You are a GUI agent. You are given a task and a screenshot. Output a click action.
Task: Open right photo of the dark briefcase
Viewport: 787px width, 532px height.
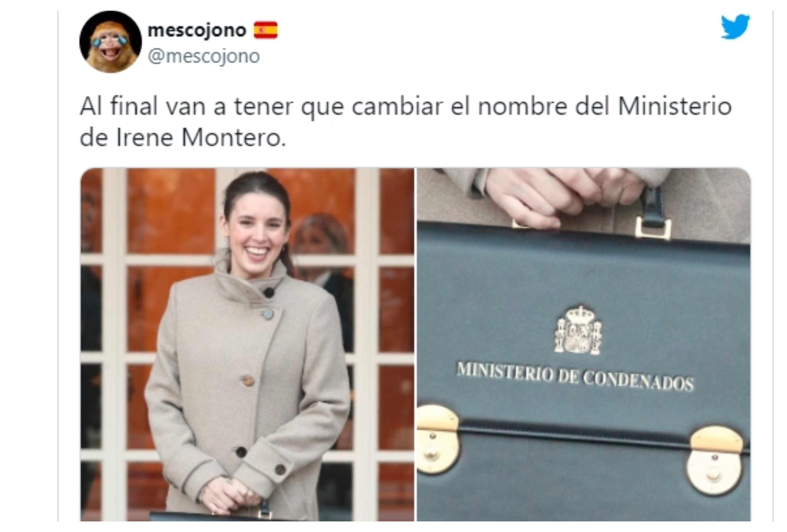pos(584,345)
